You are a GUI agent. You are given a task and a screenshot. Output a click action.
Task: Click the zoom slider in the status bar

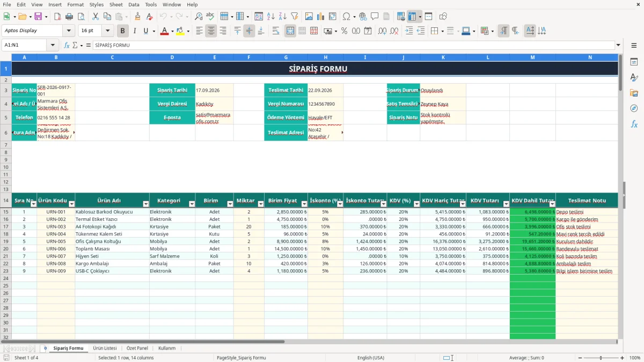(x=601, y=358)
